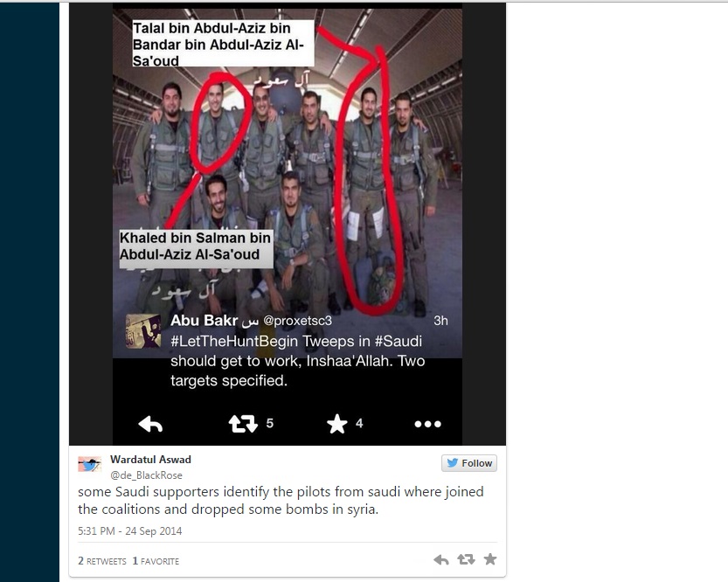This screenshot has height=582, width=728.
Task: Click the reply arrow icon under the Wardatul Aswad tweet
Action: [x=441, y=560]
